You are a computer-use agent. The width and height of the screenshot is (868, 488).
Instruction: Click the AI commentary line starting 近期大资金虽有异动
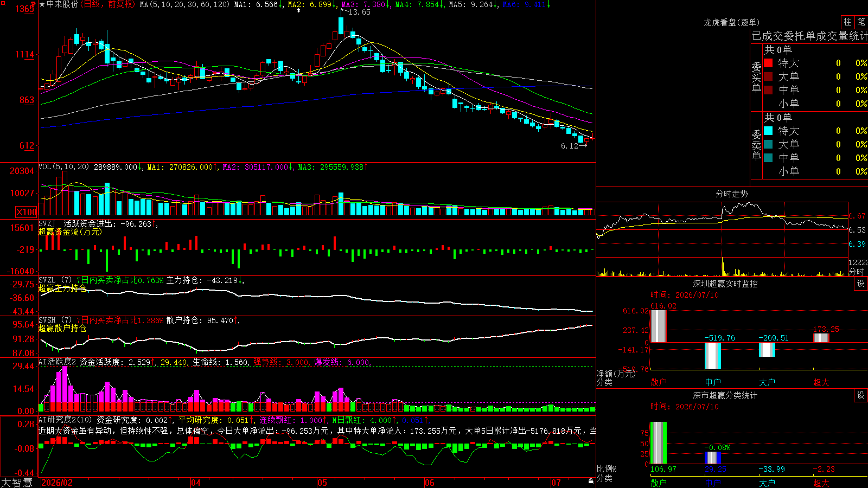[x=317, y=431]
